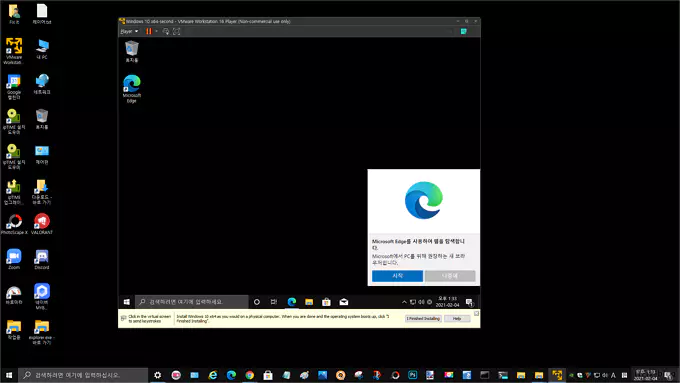Launch Zoom from host desktop
The image size is (680, 383).
tap(14, 259)
